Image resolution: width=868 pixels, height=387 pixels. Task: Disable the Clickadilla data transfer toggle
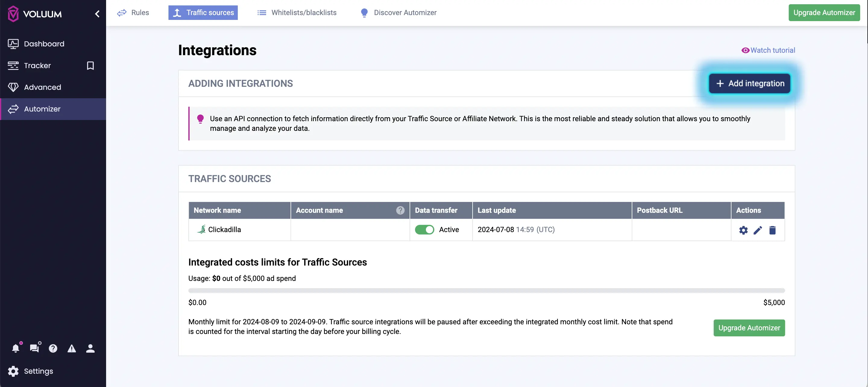click(x=424, y=230)
